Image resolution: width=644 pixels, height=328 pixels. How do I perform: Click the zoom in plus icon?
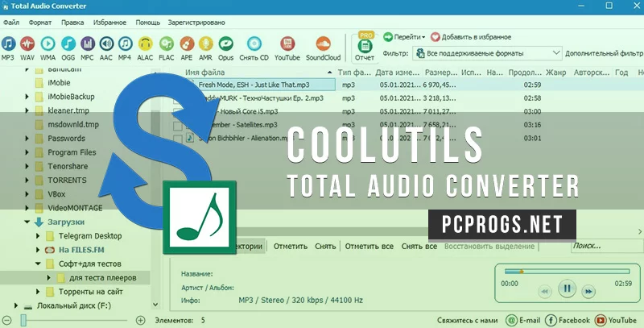[x=140, y=320]
